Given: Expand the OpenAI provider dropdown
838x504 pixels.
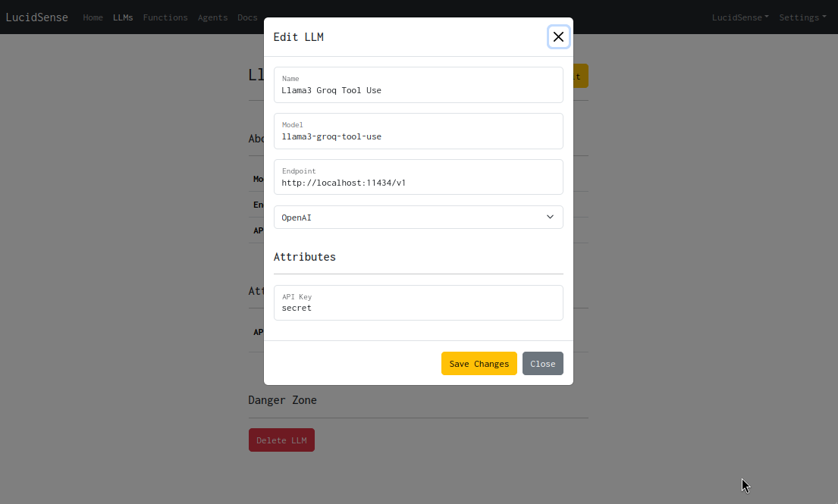Looking at the screenshot, I should (x=418, y=218).
